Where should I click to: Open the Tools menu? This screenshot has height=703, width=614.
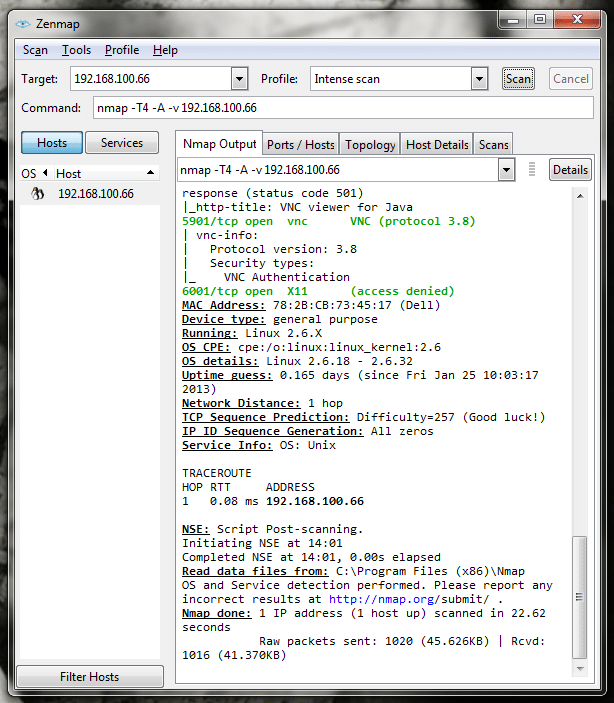click(x=76, y=50)
